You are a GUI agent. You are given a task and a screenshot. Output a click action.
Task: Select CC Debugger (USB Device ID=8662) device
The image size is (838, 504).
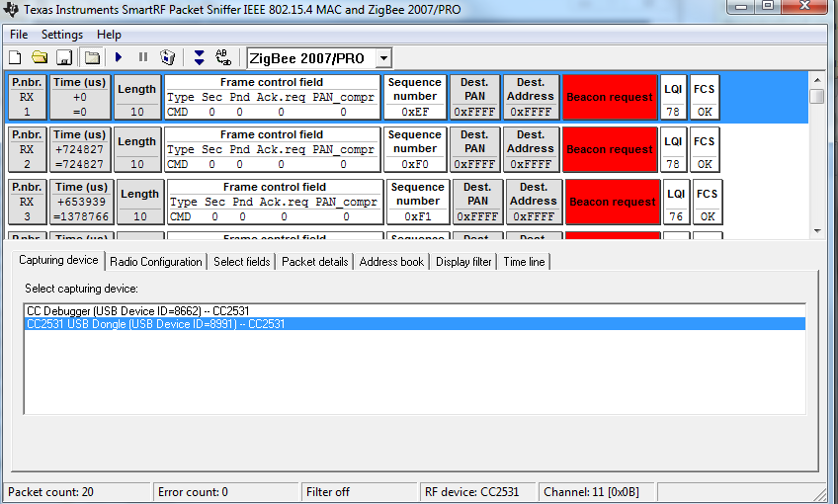415,311
